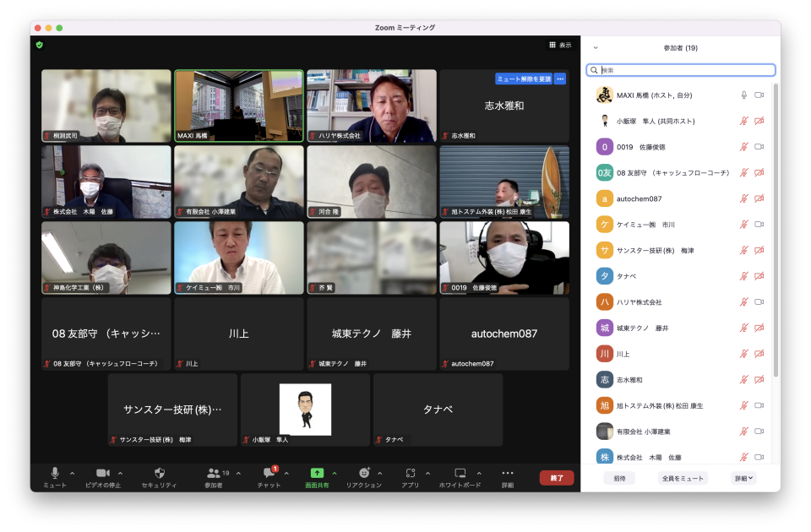Start screen sharing with green 画面共有 icon
The image size is (811, 532).
pyautogui.click(x=317, y=473)
